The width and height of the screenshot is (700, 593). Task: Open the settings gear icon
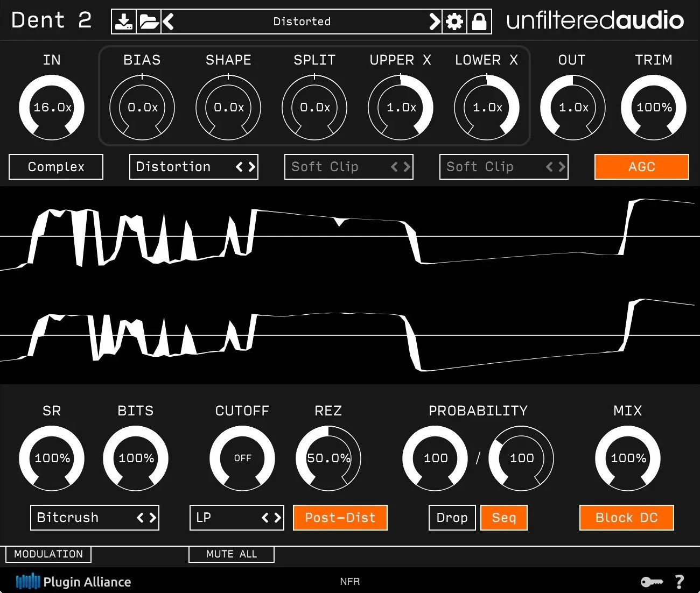(454, 22)
